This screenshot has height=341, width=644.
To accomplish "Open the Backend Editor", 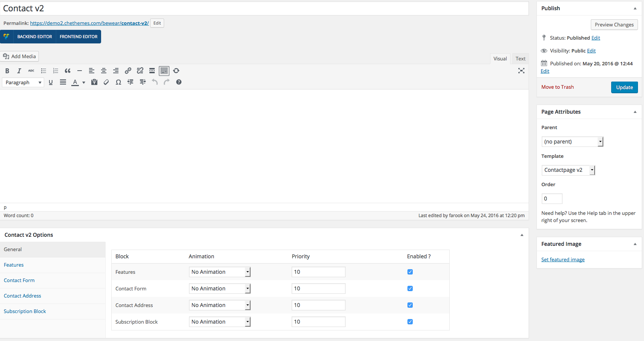I will 35,37.
